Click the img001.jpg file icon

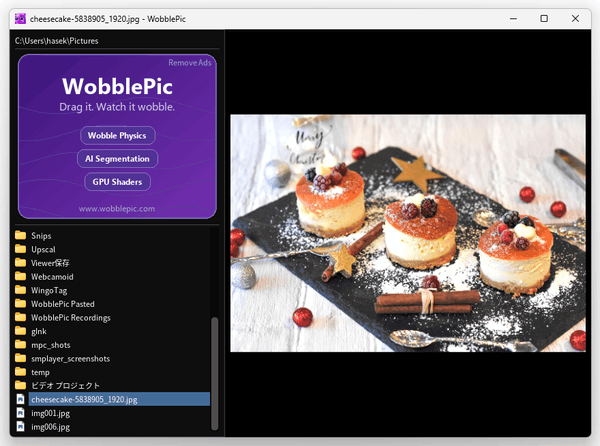(x=21, y=413)
